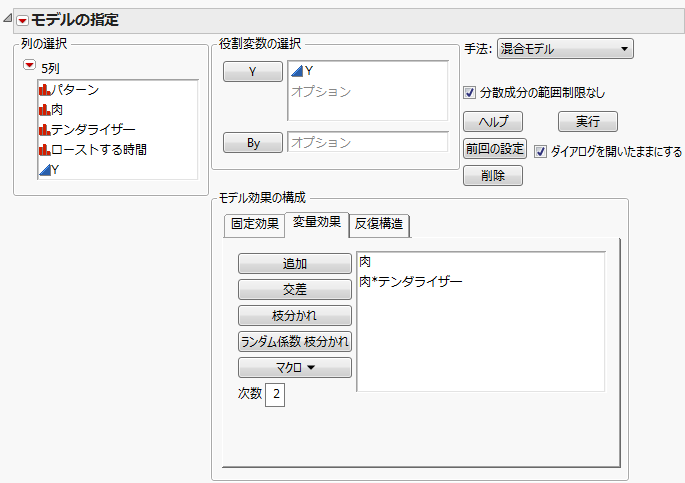
Task: Click the ヘルプ button
Action: (x=493, y=121)
